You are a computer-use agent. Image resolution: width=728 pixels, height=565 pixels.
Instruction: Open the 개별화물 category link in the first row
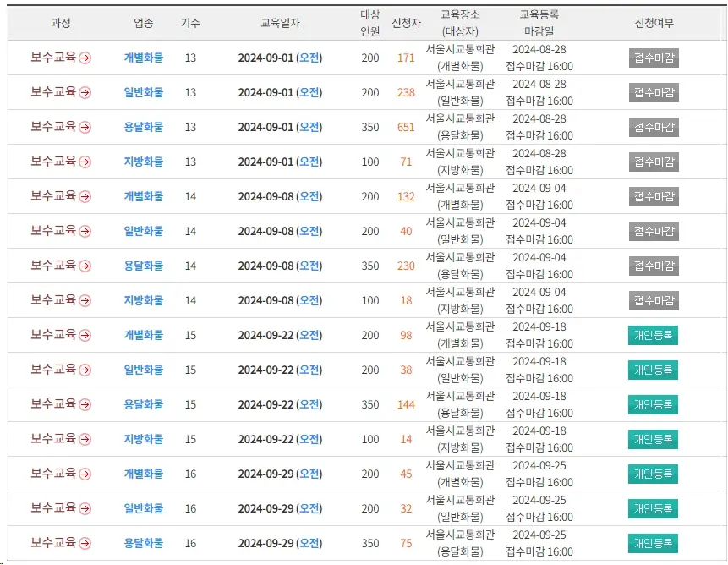[x=142, y=58]
